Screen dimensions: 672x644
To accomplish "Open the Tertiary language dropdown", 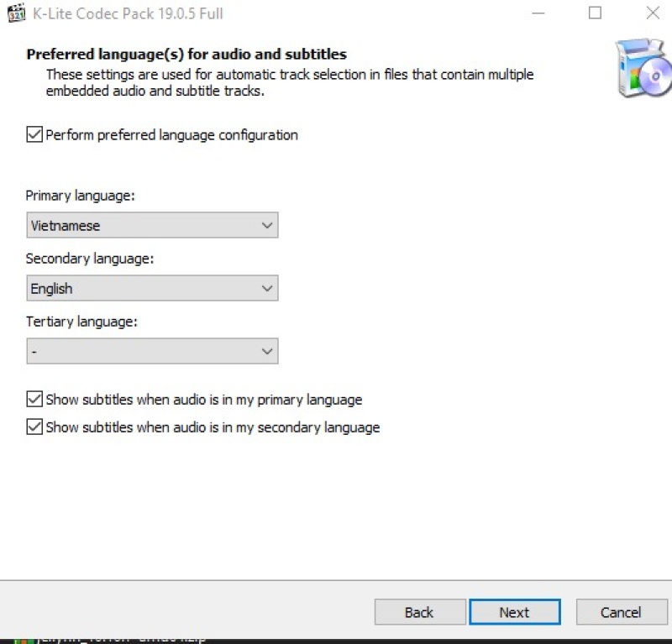I will click(x=152, y=351).
